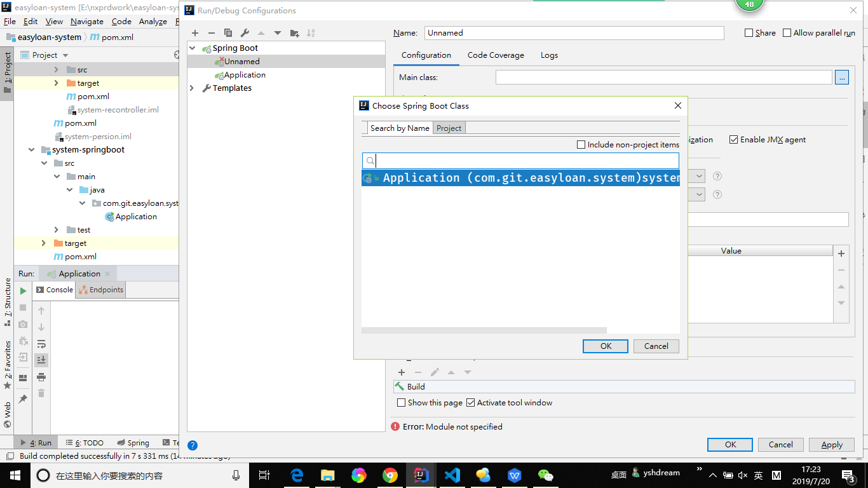This screenshot has width=868, height=488.
Task: Click the wrench edit defaults icon
Action: [x=245, y=33]
